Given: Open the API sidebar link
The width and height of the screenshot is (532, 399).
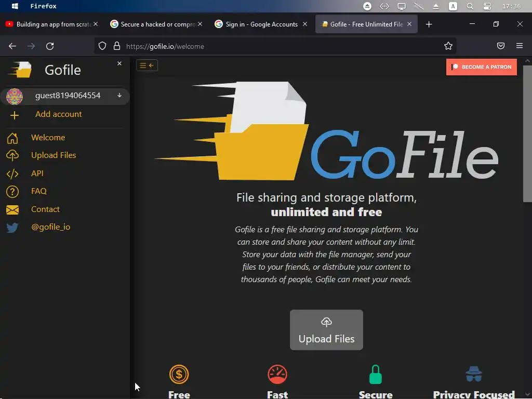Looking at the screenshot, I should click(37, 174).
